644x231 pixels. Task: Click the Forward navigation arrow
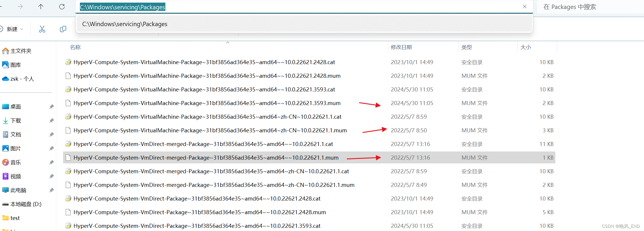click(x=20, y=7)
